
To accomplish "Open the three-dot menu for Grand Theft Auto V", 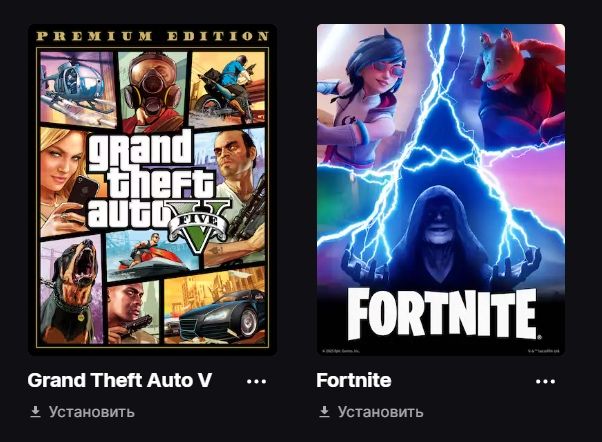I will click(x=257, y=381).
